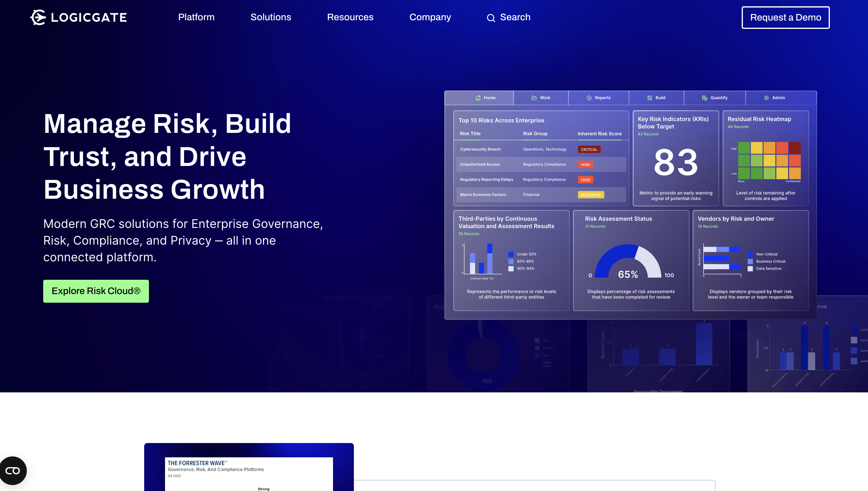This screenshot has width=868, height=491.
Task: Select the Quantify tab in dashboard
Action: [715, 98]
